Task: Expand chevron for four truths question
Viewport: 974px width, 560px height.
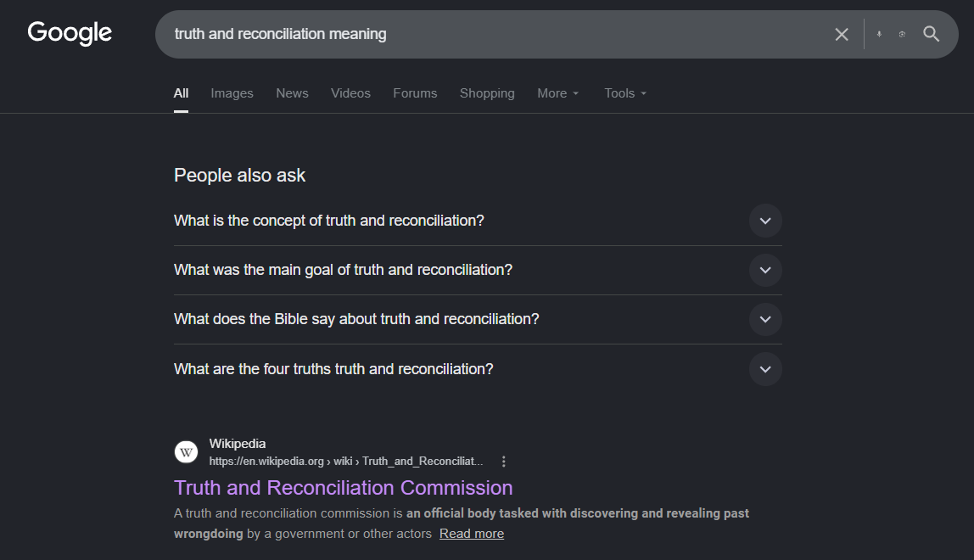Action: [x=765, y=369]
